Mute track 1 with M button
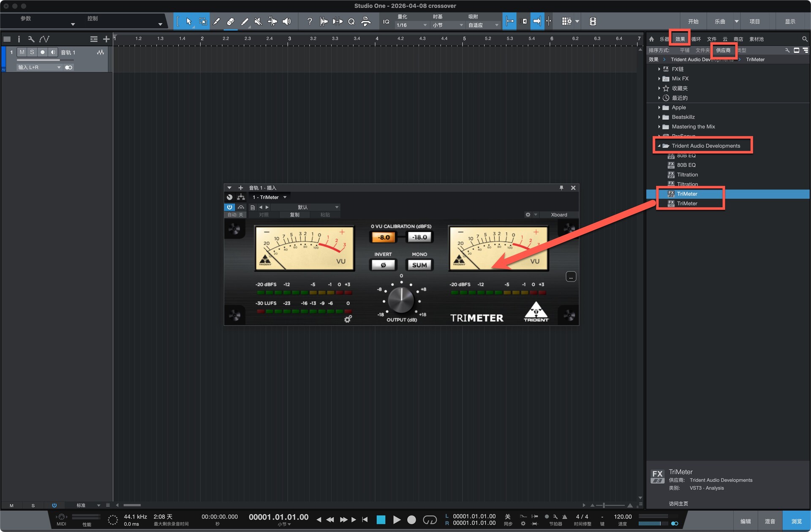This screenshot has width=811, height=532. pos(22,52)
